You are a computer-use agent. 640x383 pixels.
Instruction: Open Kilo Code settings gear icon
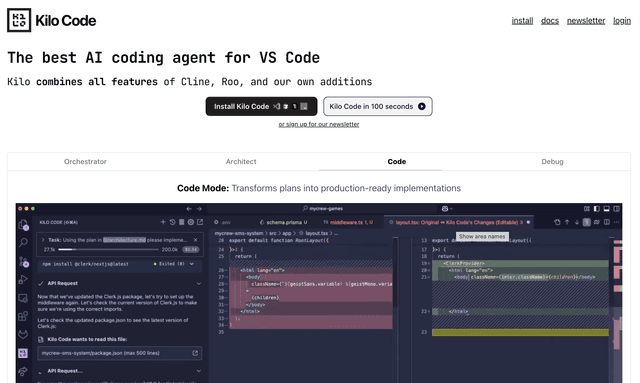(x=191, y=222)
